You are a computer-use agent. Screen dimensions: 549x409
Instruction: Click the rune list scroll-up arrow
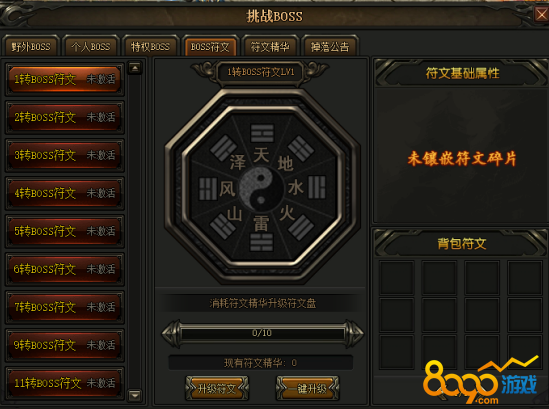135,68
